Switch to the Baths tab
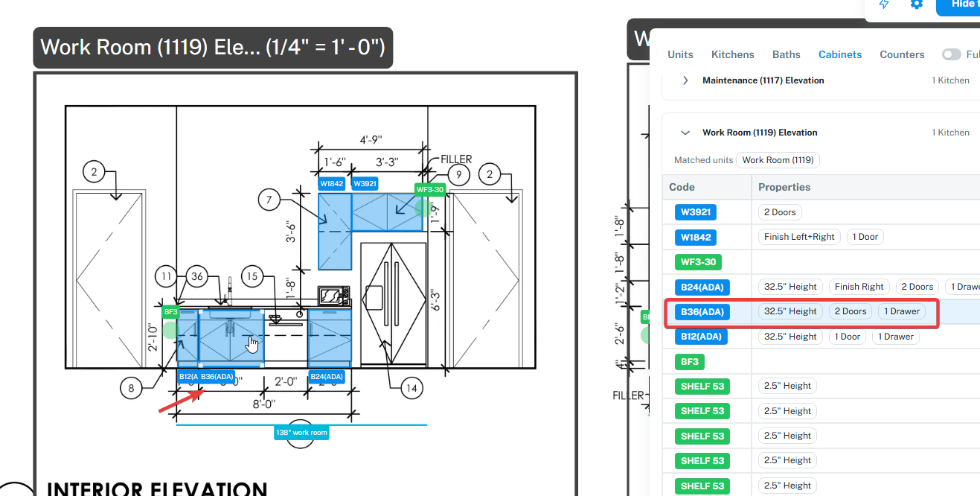This screenshot has width=980, height=496. coord(787,54)
